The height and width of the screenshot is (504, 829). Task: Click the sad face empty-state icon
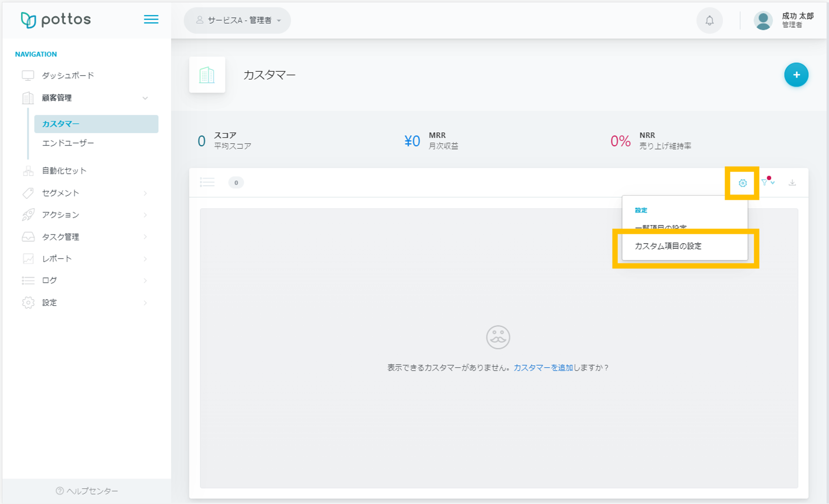(x=498, y=337)
